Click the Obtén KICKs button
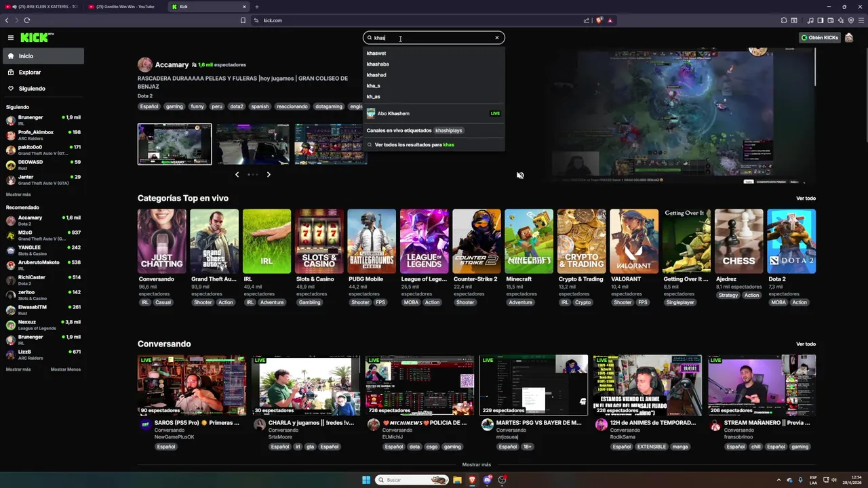The width and height of the screenshot is (868, 488). click(820, 38)
